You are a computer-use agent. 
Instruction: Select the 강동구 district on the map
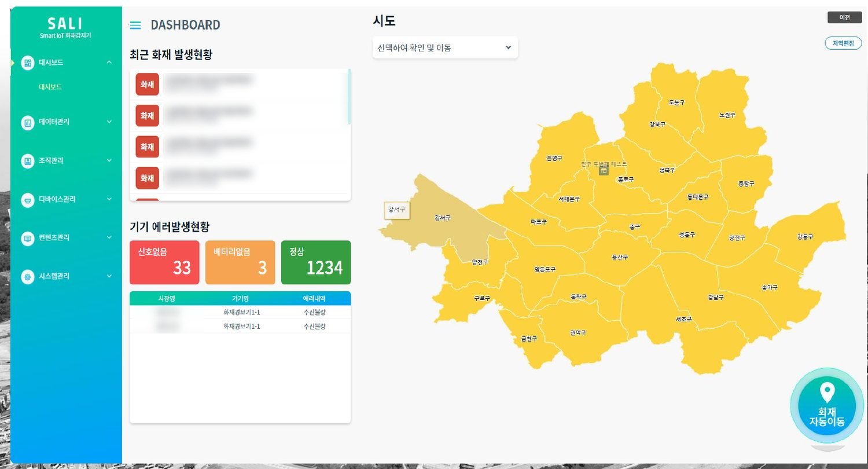(805, 237)
